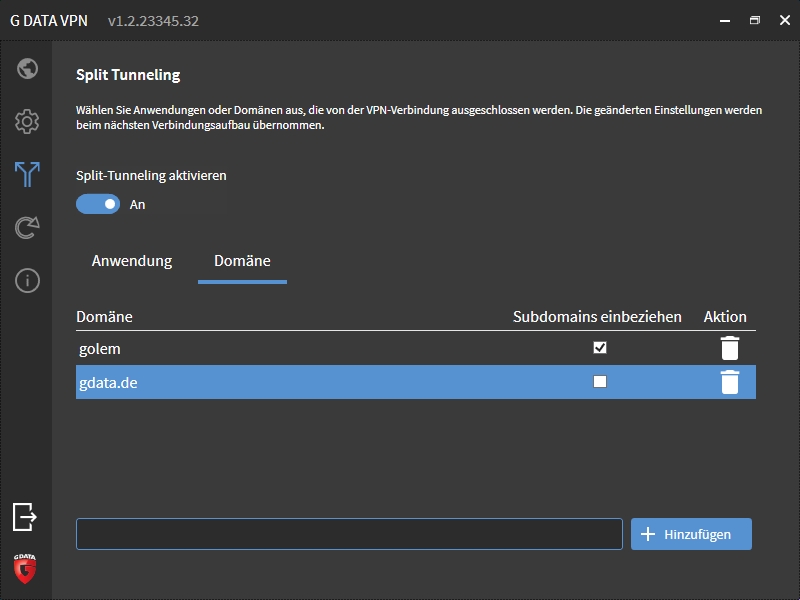
Task: Check subdomains checkbox for gdata.de
Action: pos(600,382)
